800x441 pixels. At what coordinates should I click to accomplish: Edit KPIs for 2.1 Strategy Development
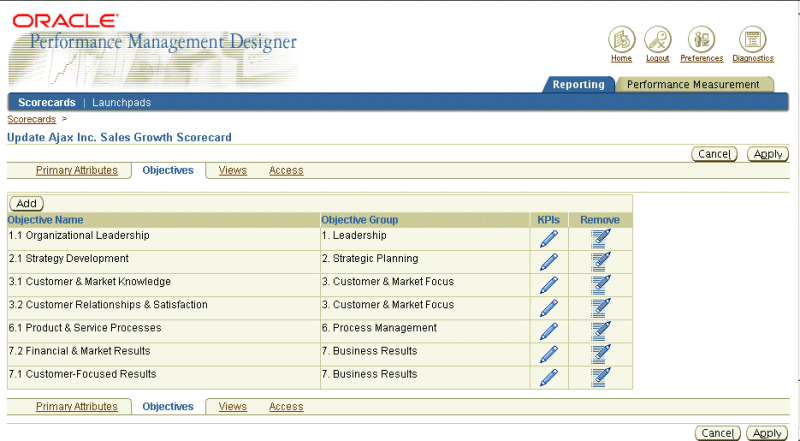click(548, 262)
